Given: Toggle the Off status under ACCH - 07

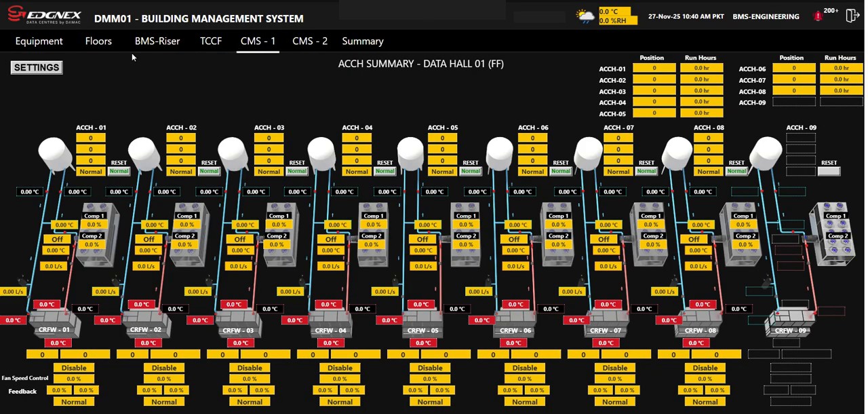Looking at the screenshot, I should click(604, 239).
